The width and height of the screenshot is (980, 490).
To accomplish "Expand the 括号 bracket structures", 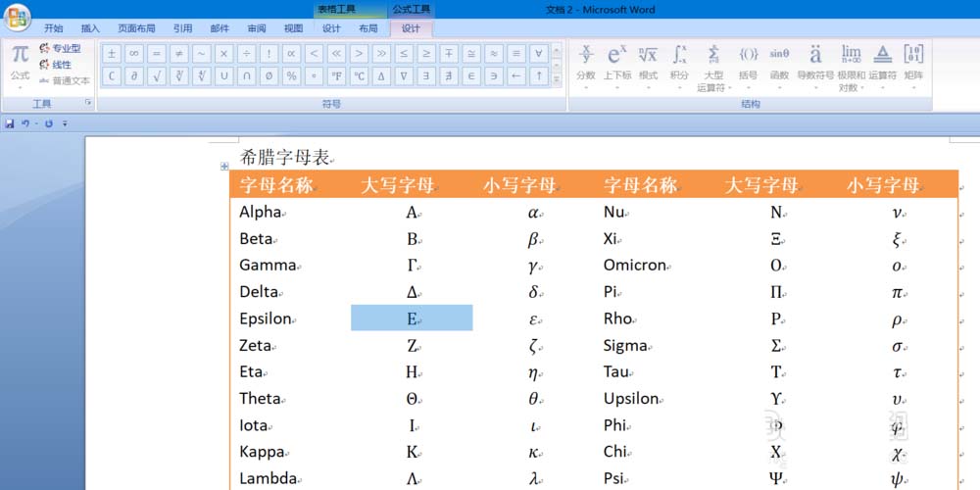I will (748, 68).
